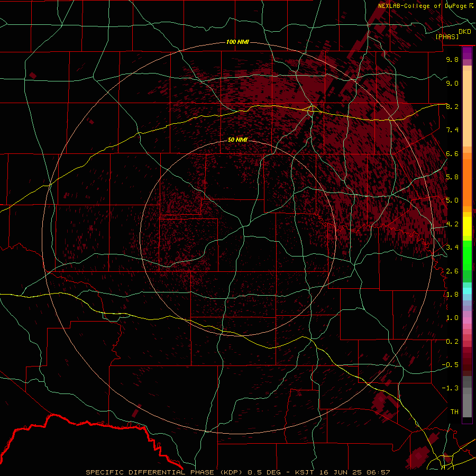Screen dimensions: 476x476
Task: Click the 8.2 color scale value
Action: point(452,106)
